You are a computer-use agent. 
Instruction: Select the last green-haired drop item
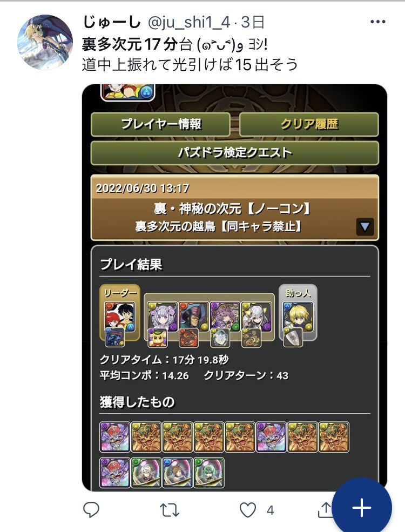[x=208, y=473]
